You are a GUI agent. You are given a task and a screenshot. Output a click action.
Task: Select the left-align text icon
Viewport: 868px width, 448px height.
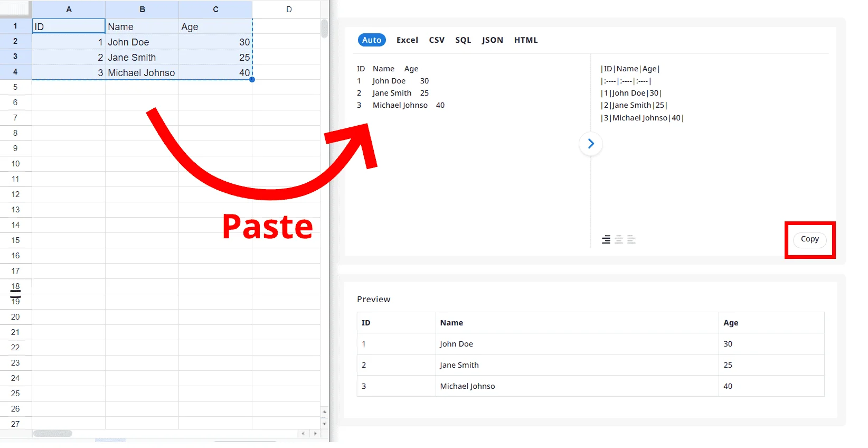631,239
